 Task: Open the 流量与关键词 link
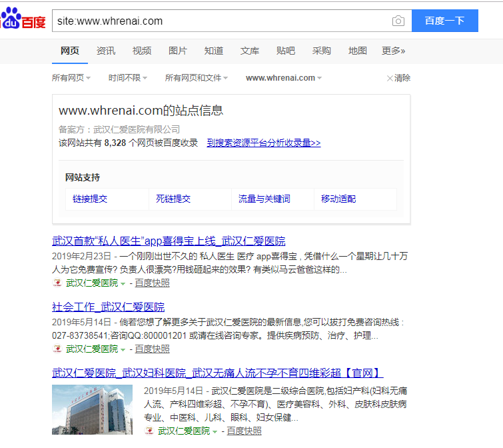(264, 199)
